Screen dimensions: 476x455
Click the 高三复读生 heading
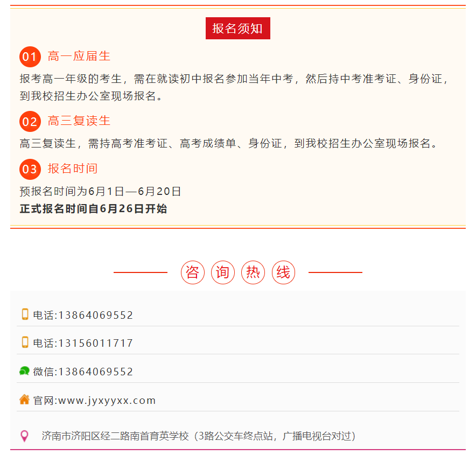[79, 121]
